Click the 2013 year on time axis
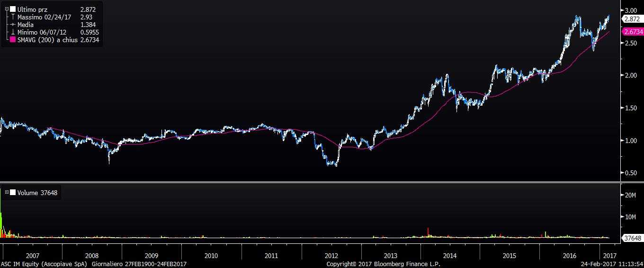The width and height of the screenshot is (644, 268). 391,256
